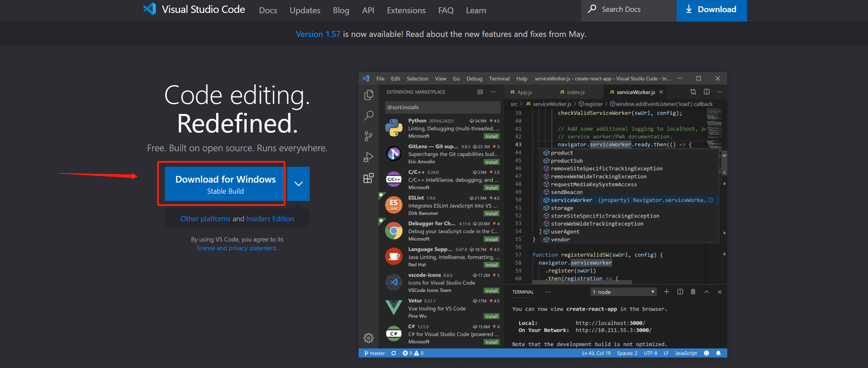Click the @sort:installs search box

point(443,107)
